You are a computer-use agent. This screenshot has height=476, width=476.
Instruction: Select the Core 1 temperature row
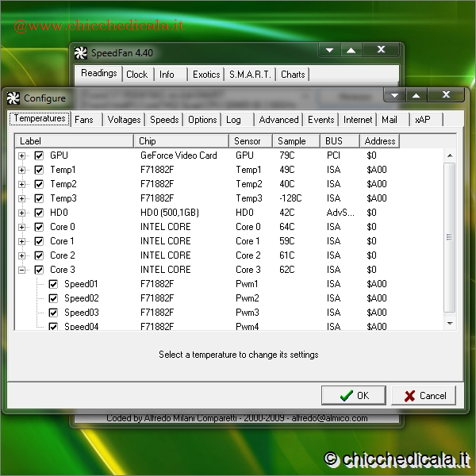(63, 241)
